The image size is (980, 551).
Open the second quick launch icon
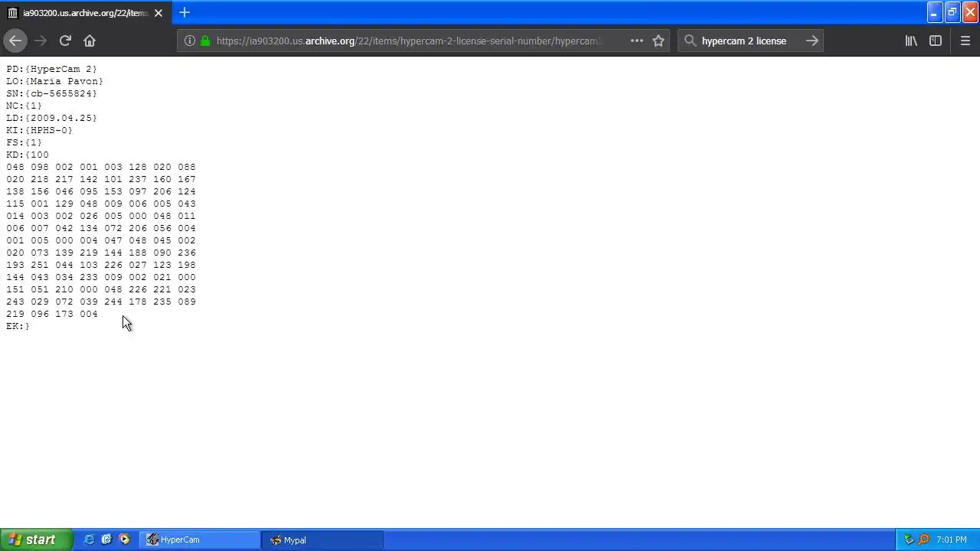coord(106,540)
